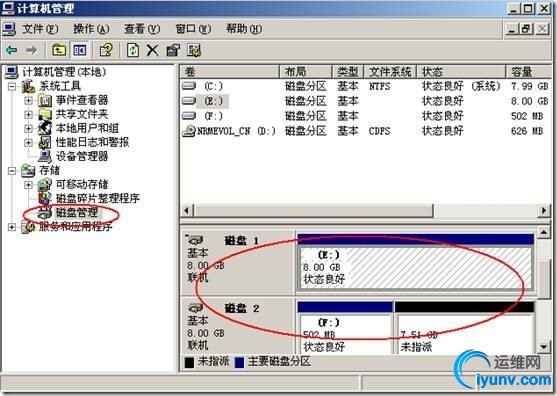Click the blue 主要磁盘分区 legend swatch

coord(239,362)
